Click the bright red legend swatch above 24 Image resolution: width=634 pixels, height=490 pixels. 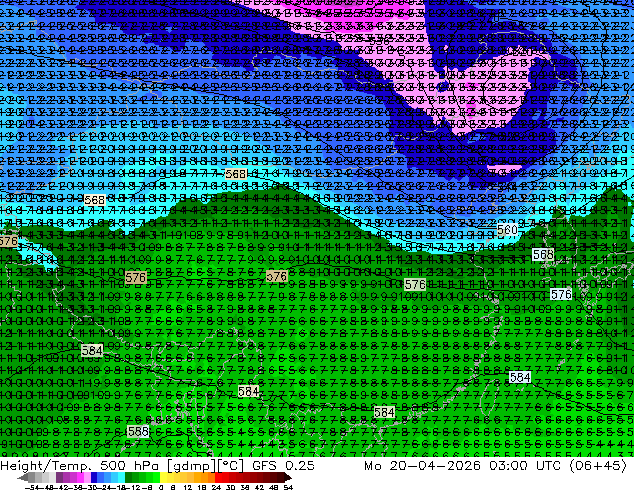click(x=218, y=477)
